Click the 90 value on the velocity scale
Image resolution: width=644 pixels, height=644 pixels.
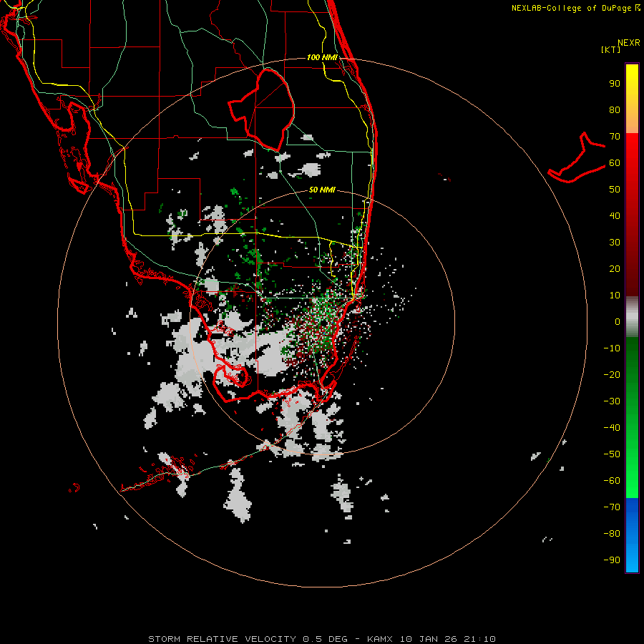[615, 84]
